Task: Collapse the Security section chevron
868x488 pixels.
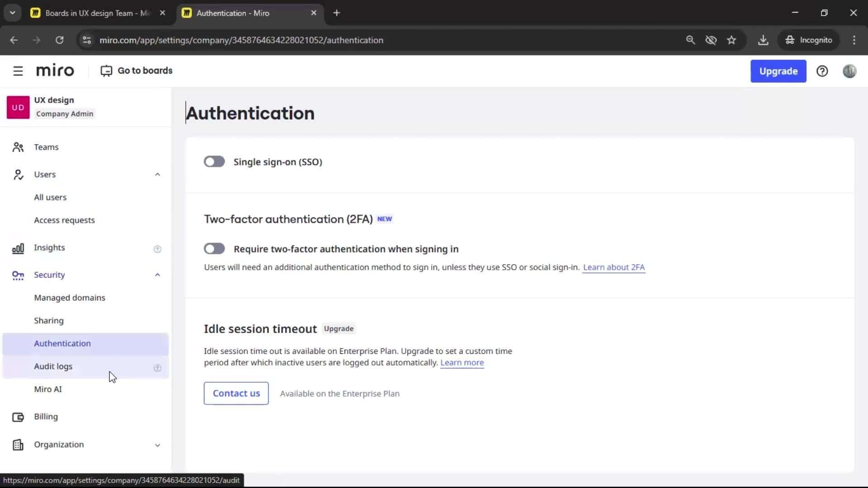Action: tap(157, 275)
